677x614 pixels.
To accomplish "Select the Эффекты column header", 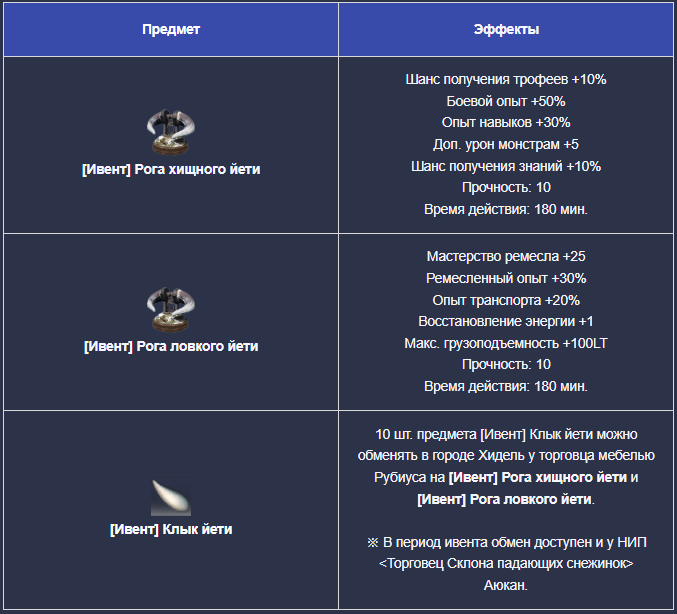I will [506, 29].
